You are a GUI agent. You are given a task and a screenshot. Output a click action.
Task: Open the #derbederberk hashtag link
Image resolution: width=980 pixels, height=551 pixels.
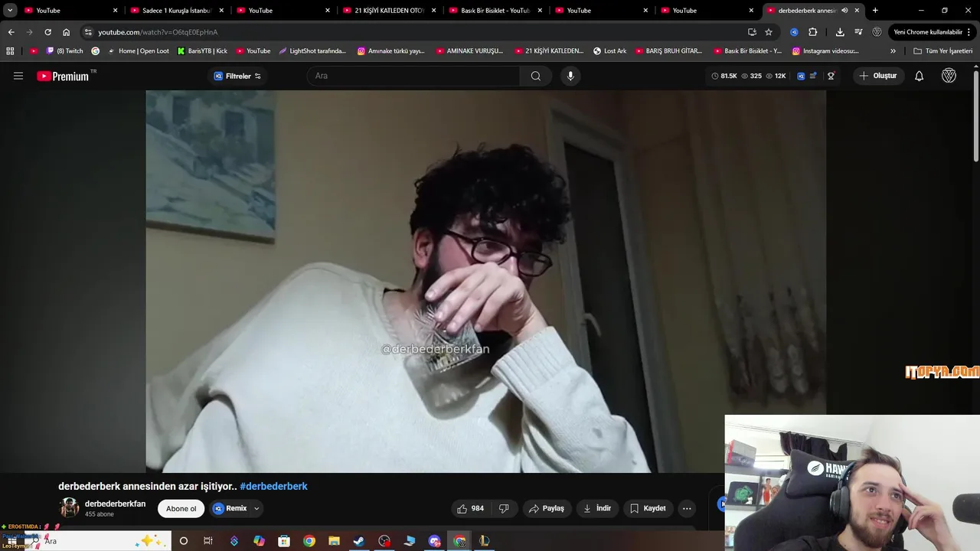(x=273, y=486)
